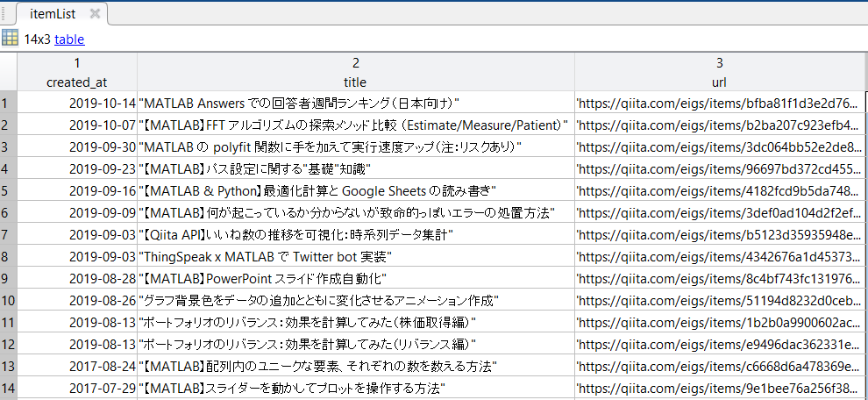This screenshot has width=868, height=400.
Task: Click the date cell 2019-08-28
Action: (77, 278)
